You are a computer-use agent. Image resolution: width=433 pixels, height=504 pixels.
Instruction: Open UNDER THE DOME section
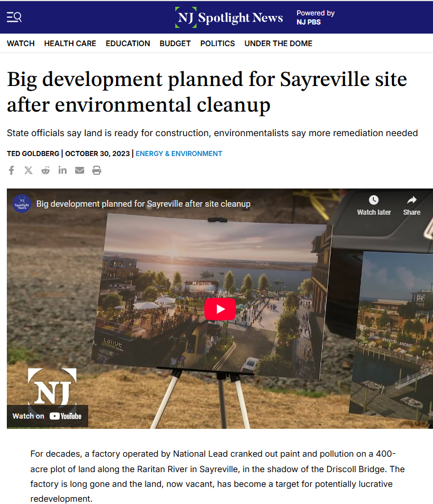[278, 43]
